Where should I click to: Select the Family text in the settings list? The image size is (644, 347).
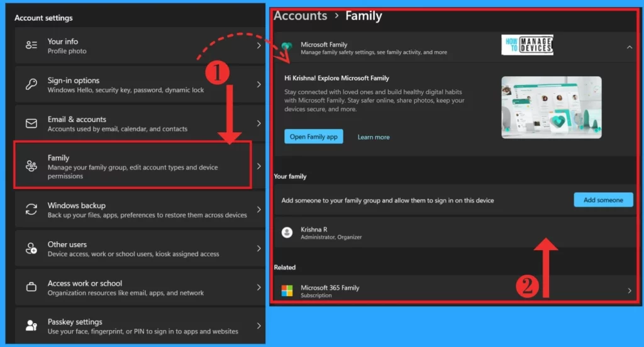(58, 158)
